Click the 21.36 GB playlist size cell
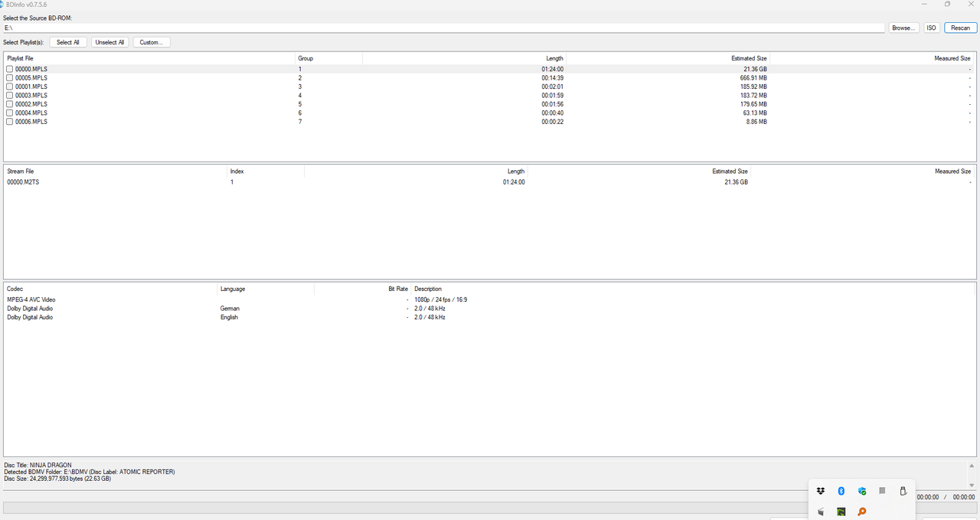Viewport: 980px width, 520px height. (x=754, y=69)
